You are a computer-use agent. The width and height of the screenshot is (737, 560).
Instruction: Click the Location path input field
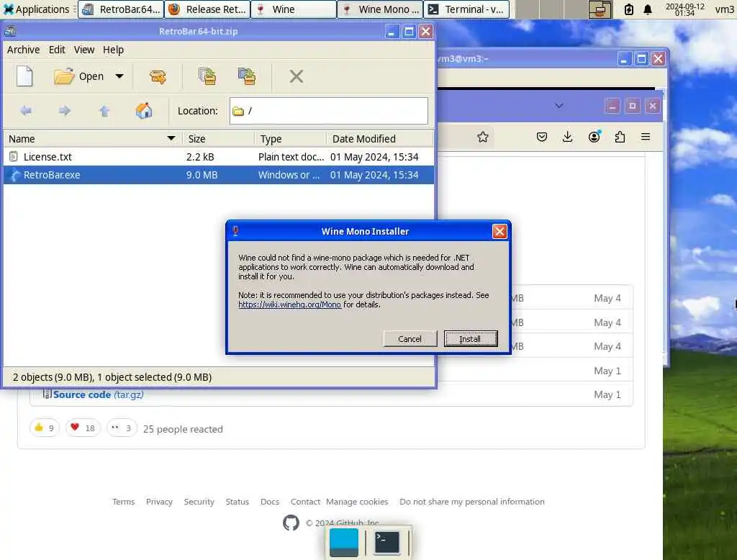(x=328, y=111)
